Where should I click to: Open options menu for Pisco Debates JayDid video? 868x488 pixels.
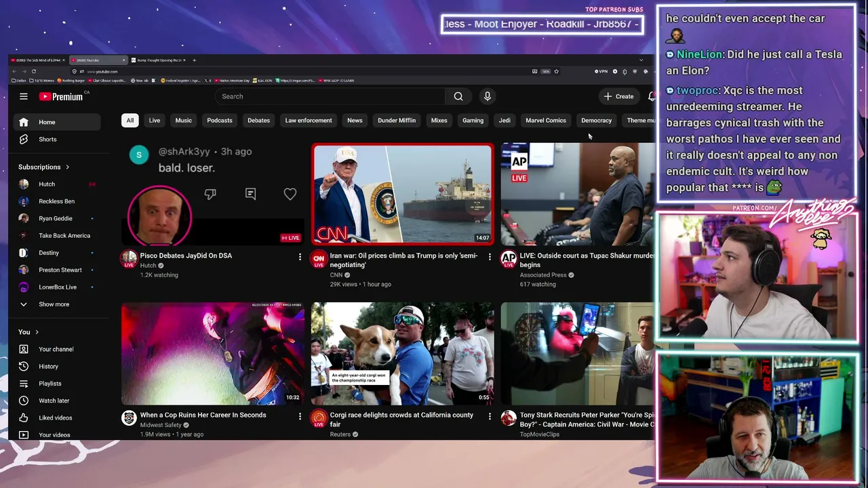click(x=300, y=257)
